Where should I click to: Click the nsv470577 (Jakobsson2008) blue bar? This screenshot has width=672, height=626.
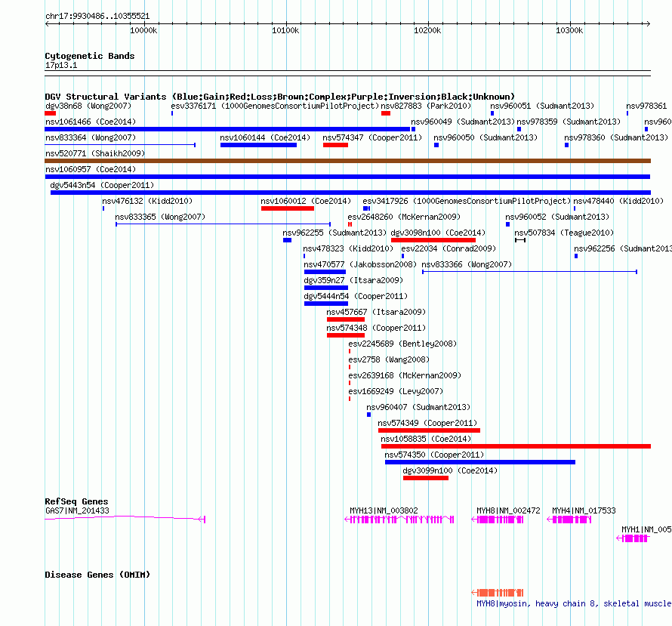pyautogui.click(x=325, y=272)
